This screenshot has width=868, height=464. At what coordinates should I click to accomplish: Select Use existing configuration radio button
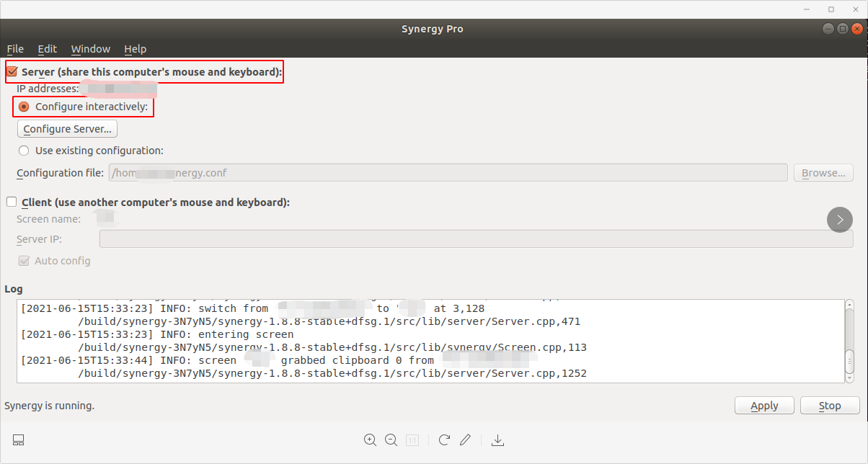tap(24, 151)
